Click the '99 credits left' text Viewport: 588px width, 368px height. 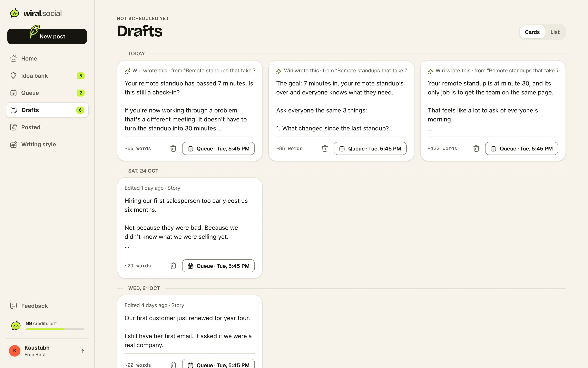pyautogui.click(x=42, y=323)
